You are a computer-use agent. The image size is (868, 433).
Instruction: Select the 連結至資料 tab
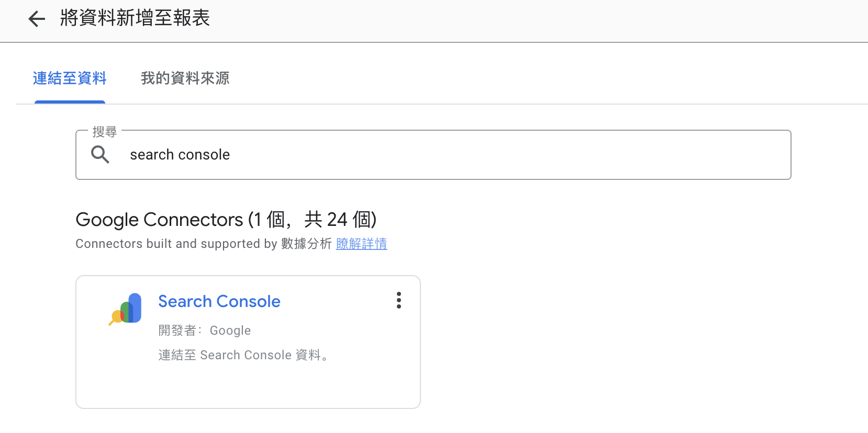[x=70, y=78]
